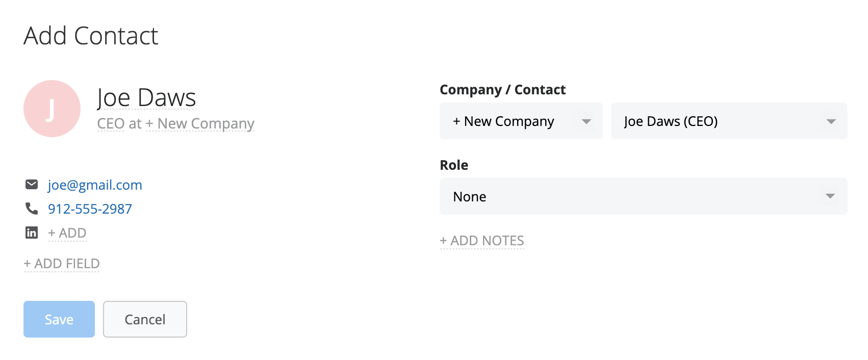This screenshot has width=868, height=360.
Task: Open the Role dropdown showing None
Action: [x=644, y=196]
